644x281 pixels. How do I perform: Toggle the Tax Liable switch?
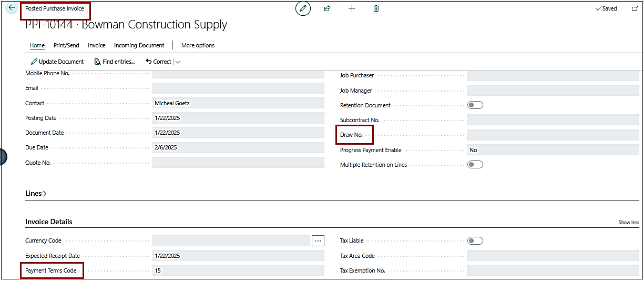pos(475,241)
